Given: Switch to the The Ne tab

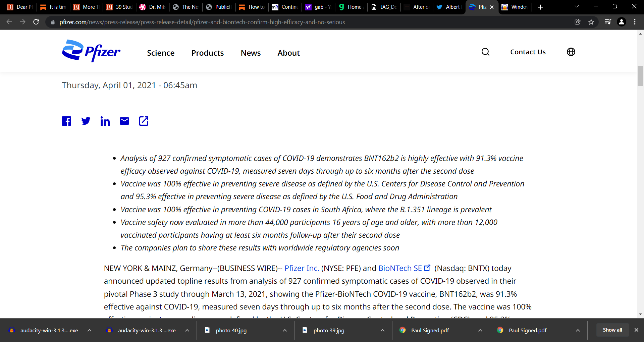Looking at the screenshot, I should [186, 7].
